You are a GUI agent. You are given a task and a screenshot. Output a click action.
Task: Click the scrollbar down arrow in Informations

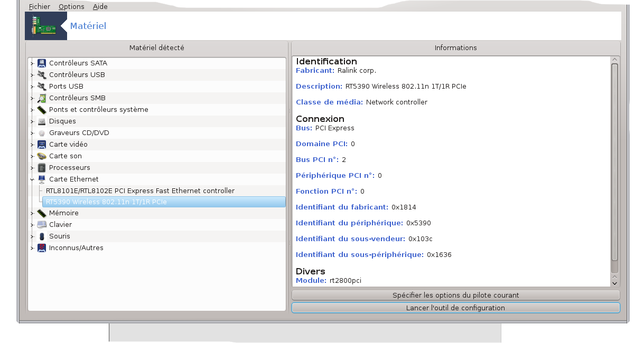coord(614,283)
